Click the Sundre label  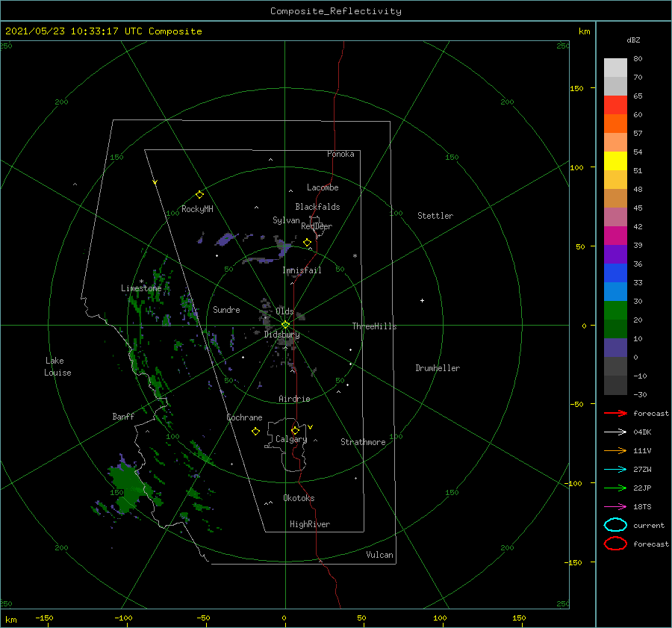tap(226, 309)
